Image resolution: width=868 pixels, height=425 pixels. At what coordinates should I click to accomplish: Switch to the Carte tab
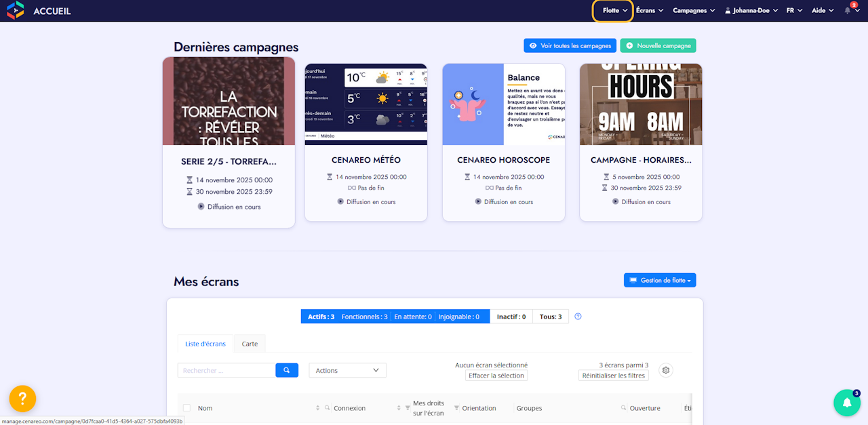[x=250, y=344]
